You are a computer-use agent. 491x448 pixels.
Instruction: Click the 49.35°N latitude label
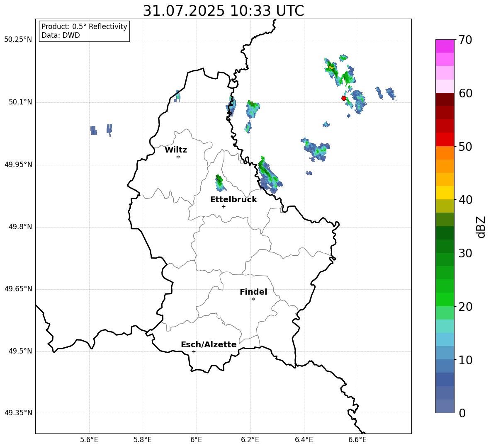pos(18,413)
